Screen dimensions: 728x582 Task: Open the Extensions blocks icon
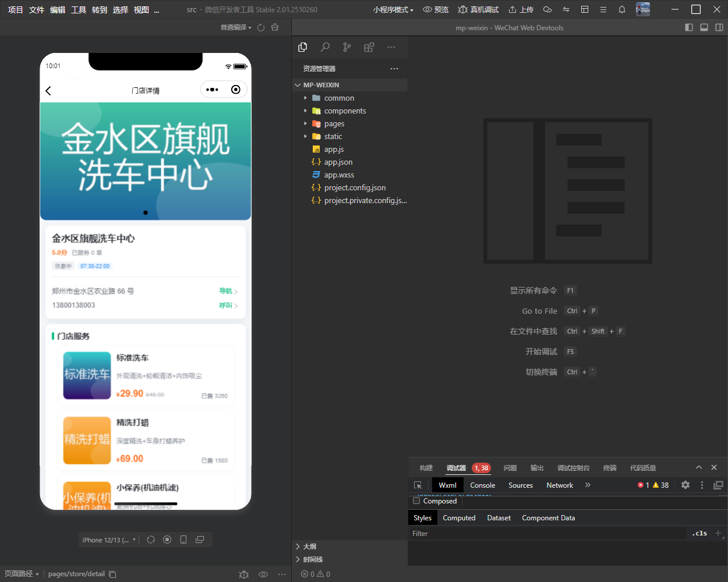coord(369,47)
